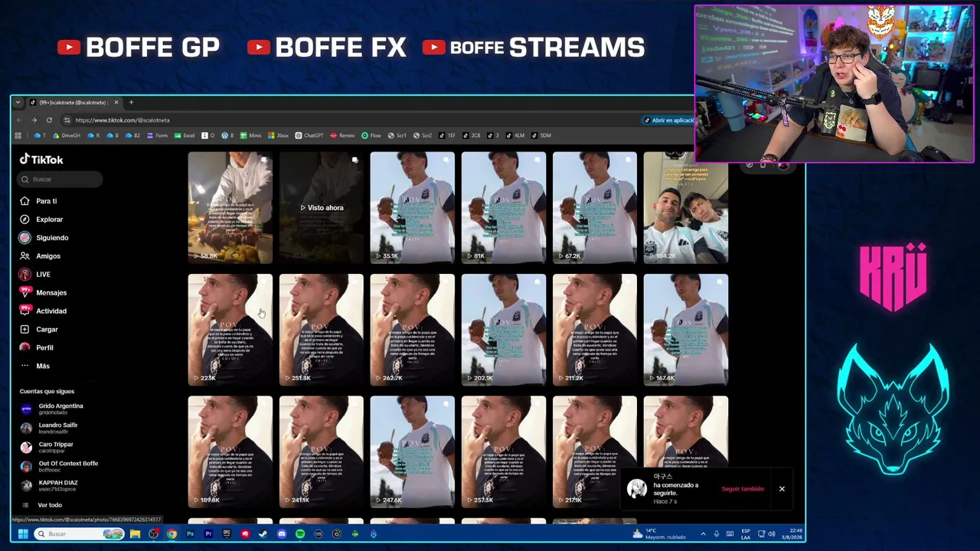
Task: Close the scalotneta TikTok tab
Action: point(116,103)
